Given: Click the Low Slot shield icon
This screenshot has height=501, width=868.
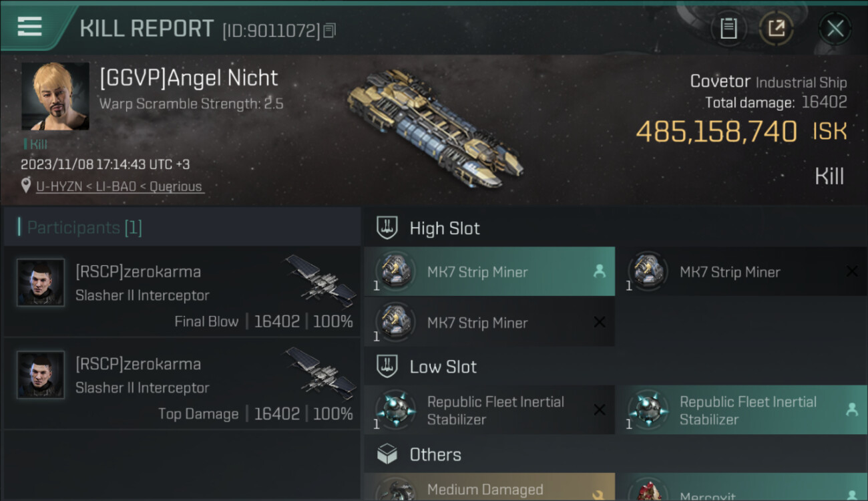Looking at the screenshot, I should pyautogui.click(x=388, y=366).
